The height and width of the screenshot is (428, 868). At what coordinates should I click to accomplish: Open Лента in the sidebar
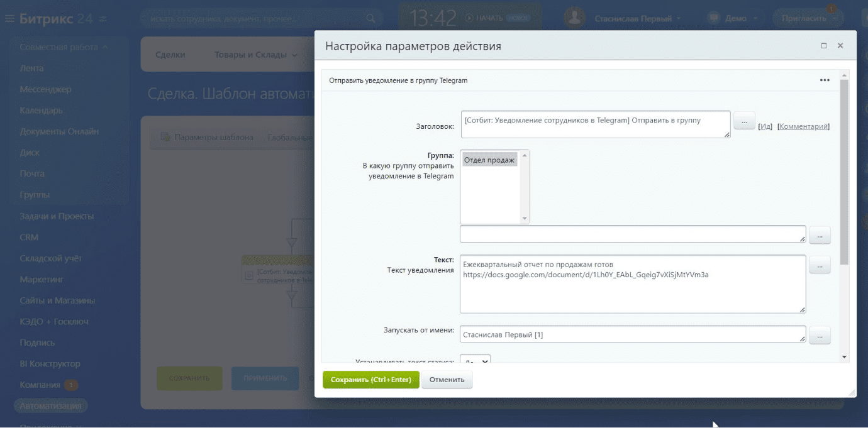point(31,68)
